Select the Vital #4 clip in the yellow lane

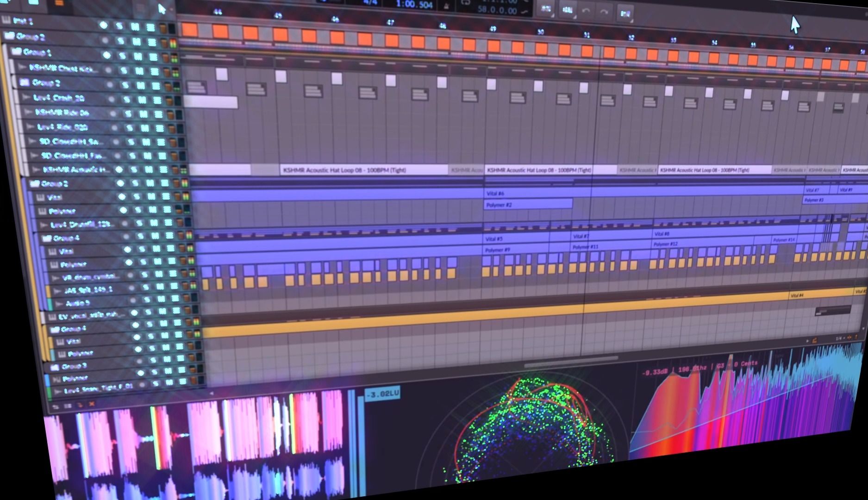(x=820, y=294)
